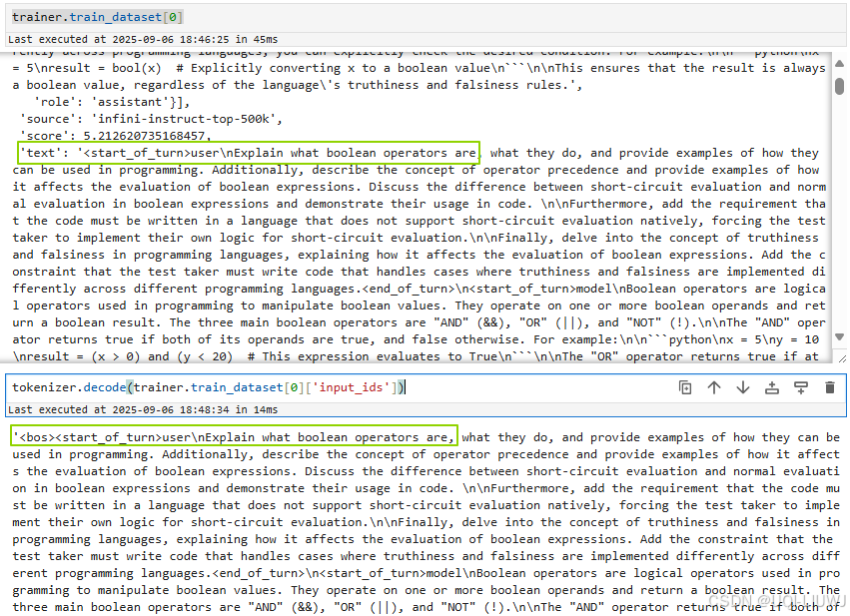Click the line starting 'on in boolean expressions and demonstrate'

click(x=426, y=488)
